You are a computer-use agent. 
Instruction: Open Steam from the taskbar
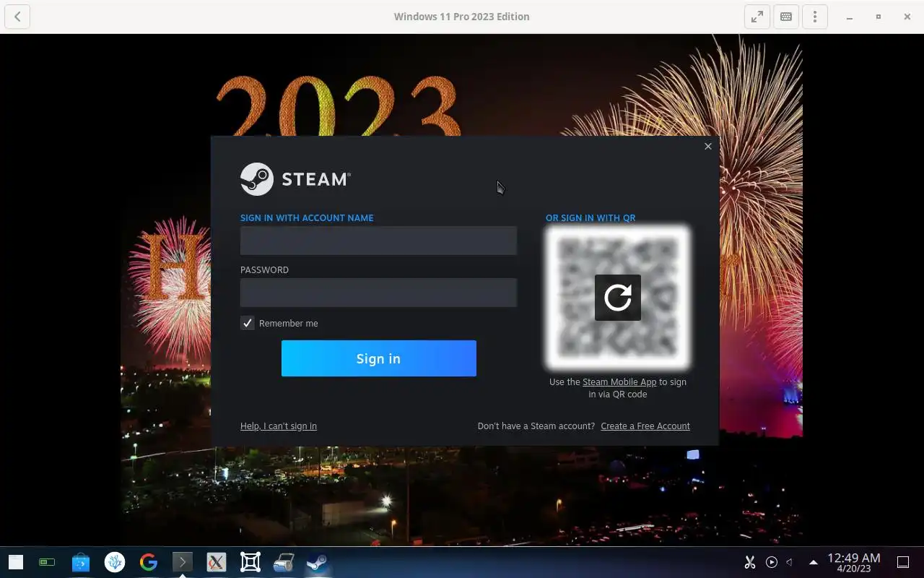317,562
